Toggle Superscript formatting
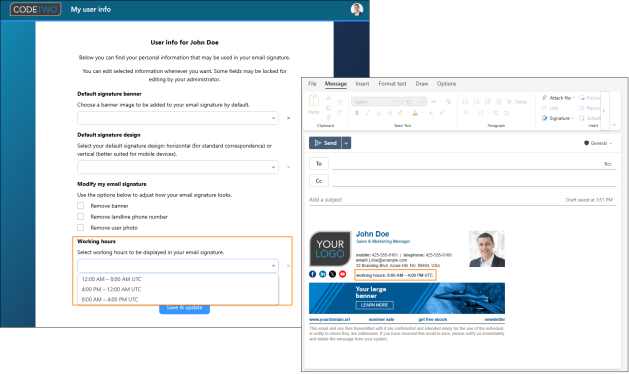The width and height of the screenshot is (629, 374). coord(442,113)
